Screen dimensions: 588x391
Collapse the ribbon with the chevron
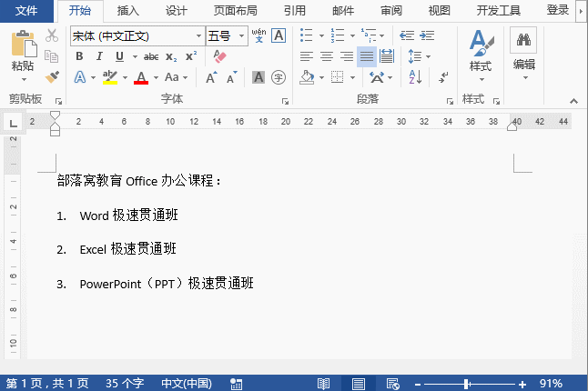pos(573,101)
